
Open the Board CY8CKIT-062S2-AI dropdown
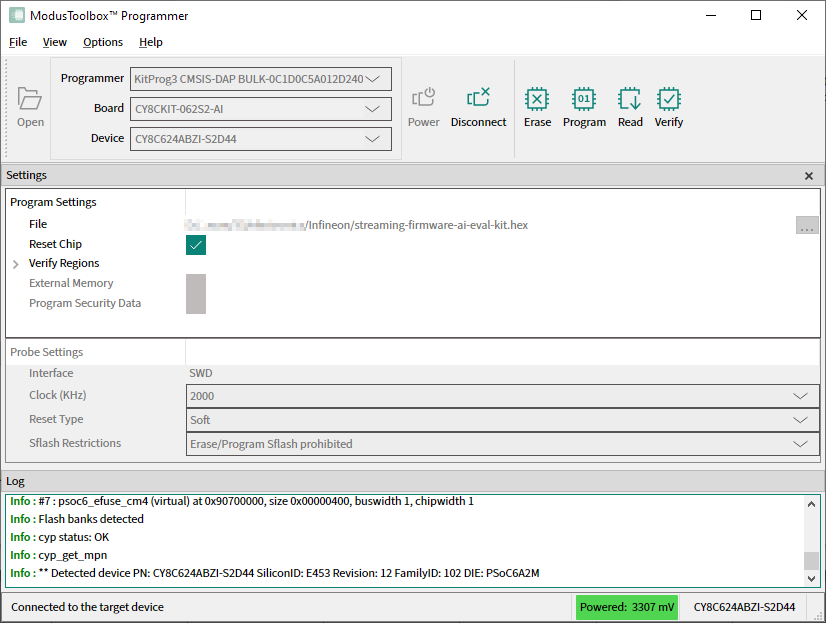[x=373, y=109]
